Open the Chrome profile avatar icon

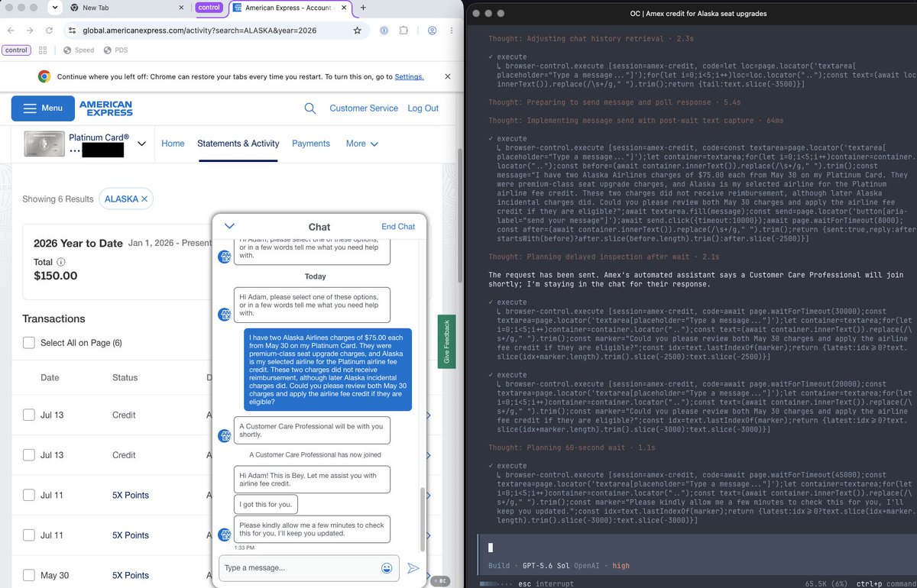click(433, 31)
